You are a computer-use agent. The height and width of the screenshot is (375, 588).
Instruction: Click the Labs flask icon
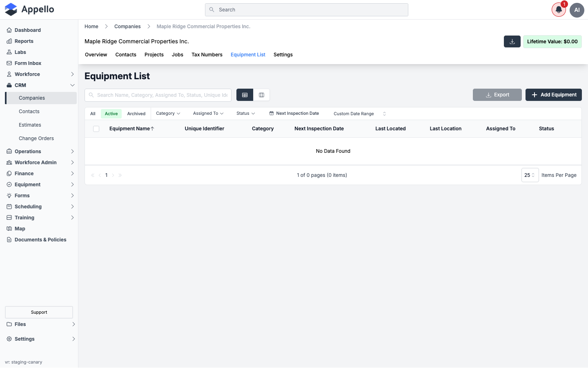[9, 52]
